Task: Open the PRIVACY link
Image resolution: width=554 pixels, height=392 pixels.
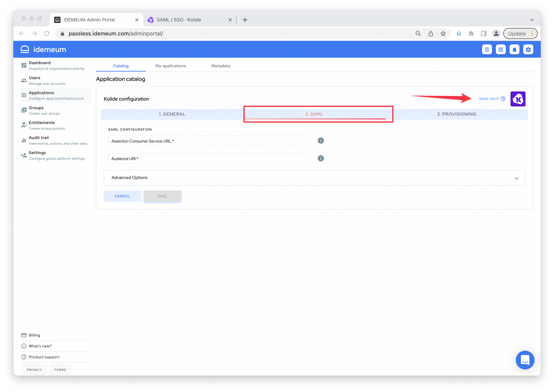Action: (34, 370)
